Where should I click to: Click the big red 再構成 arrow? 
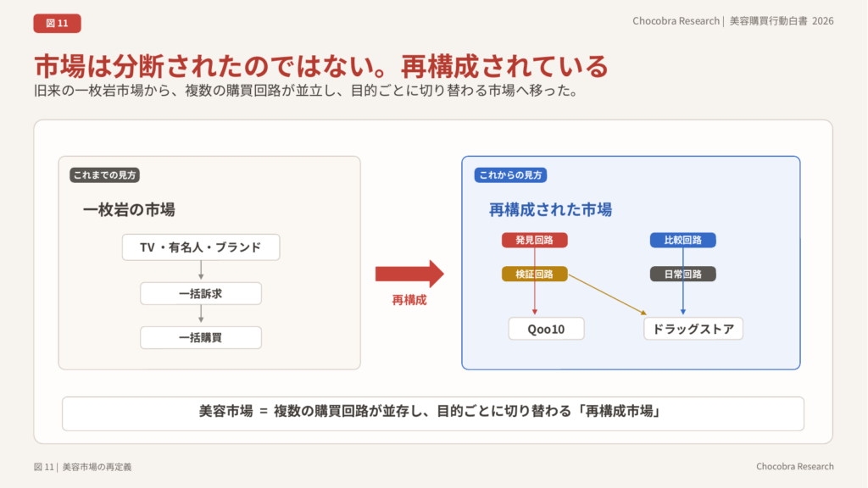409,274
